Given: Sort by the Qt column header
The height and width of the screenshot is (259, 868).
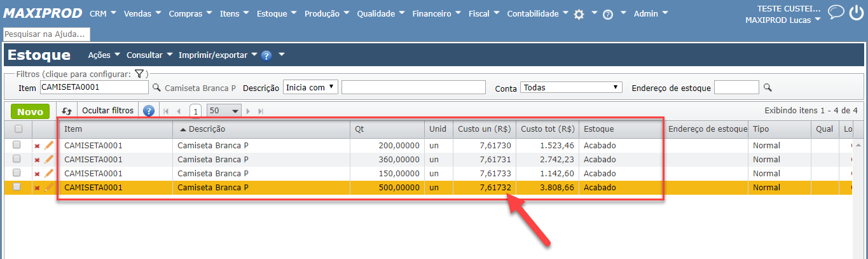Looking at the screenshot, I should (x=387, y=129).
